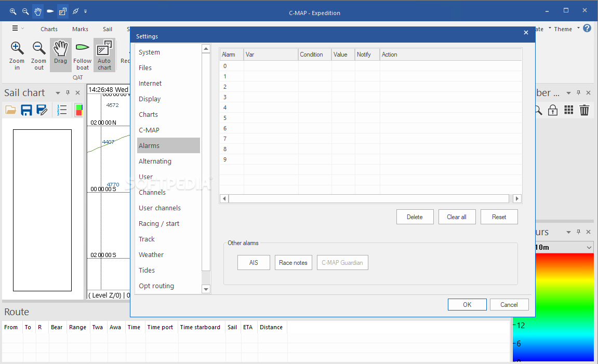Open the 10m combo box dropdown
The height and width of the screenshot is (364, 598).
pyautogui.click(x=589, y=247)
